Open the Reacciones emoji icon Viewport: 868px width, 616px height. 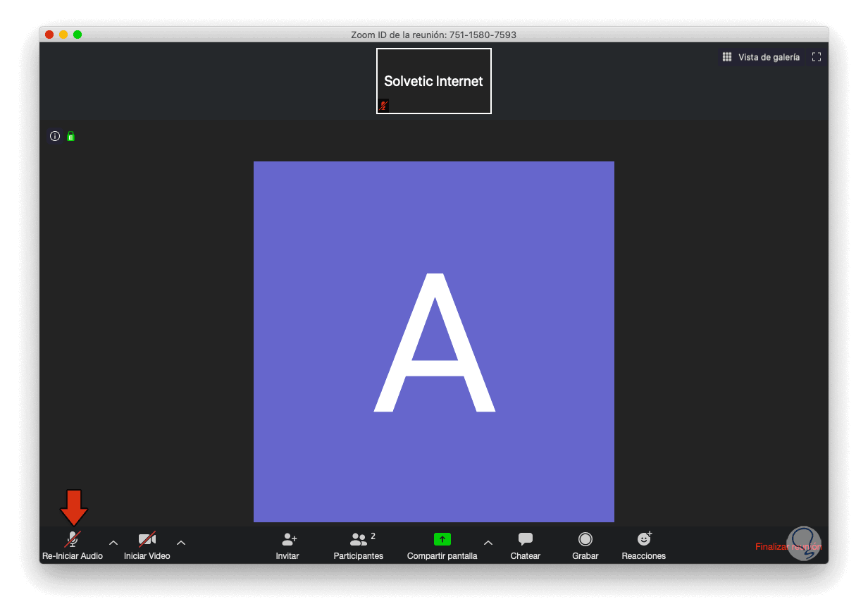pyautogui.click(x=645, y=538)
